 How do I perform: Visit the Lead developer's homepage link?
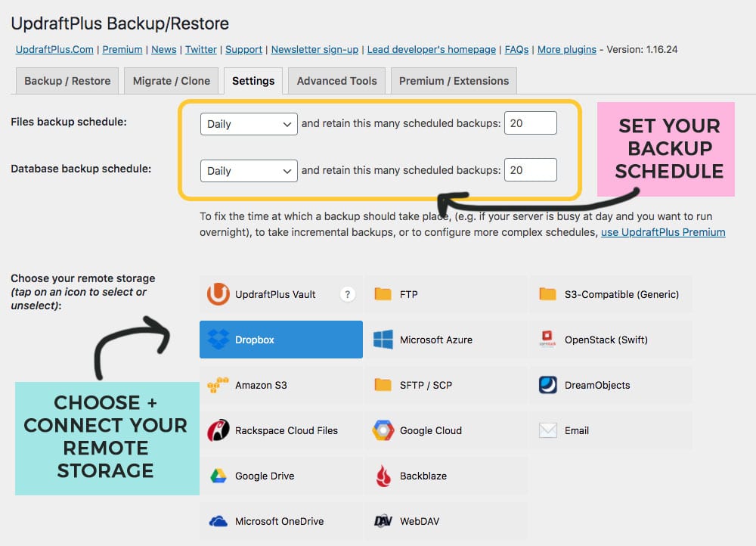[x=432, y=50]
